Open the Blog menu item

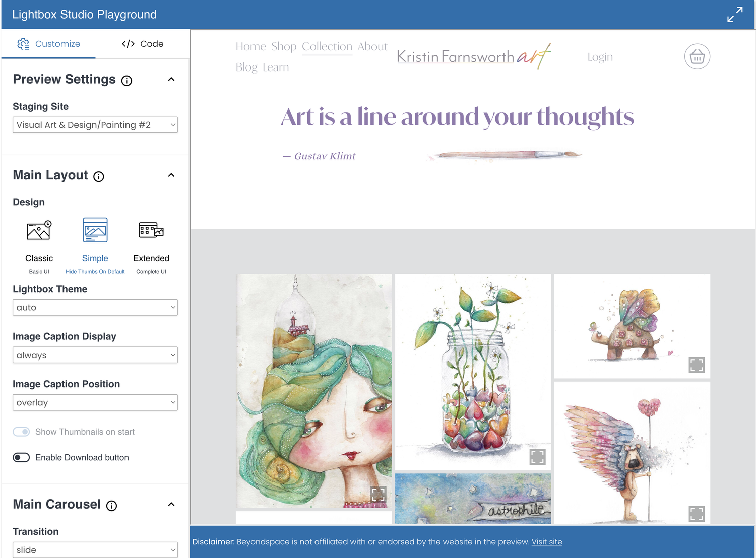point(246,67)
